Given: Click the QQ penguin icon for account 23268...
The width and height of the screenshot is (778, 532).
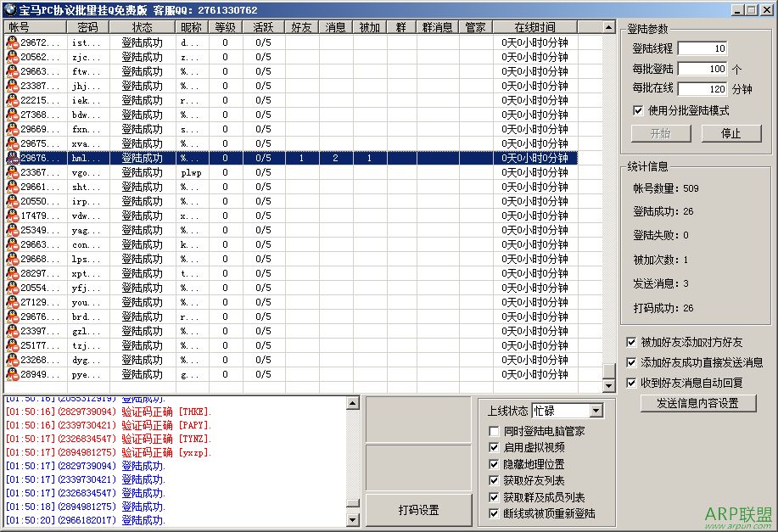Looking at the screenshot, I should point(12,359).
